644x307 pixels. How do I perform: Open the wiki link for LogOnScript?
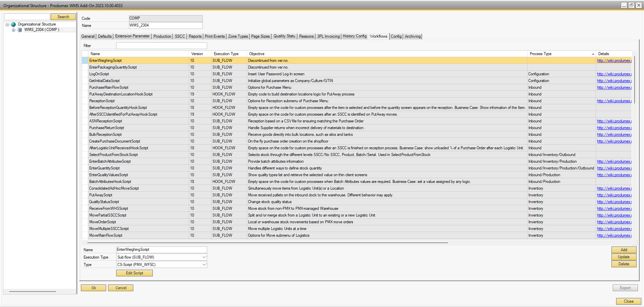pos(614,74)
